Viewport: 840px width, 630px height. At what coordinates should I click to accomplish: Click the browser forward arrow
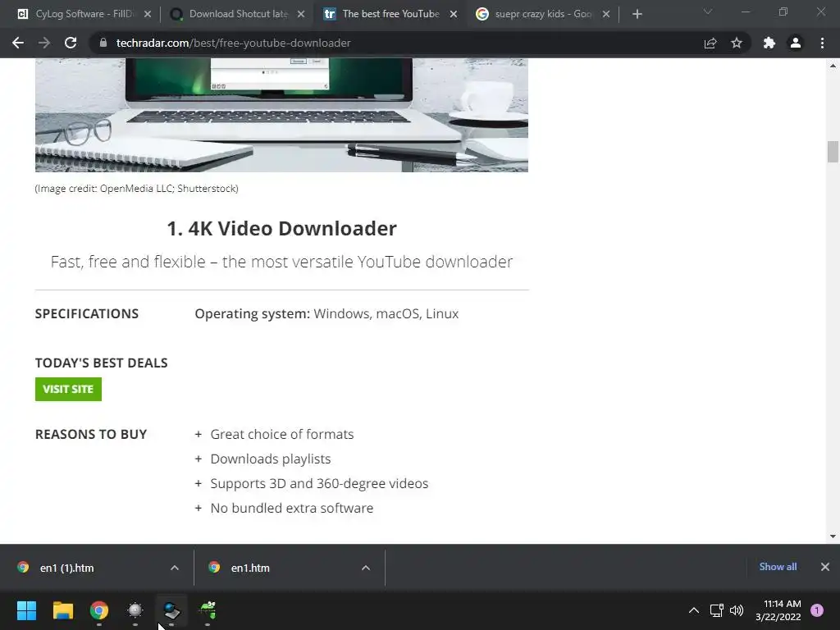coord(44,43)
